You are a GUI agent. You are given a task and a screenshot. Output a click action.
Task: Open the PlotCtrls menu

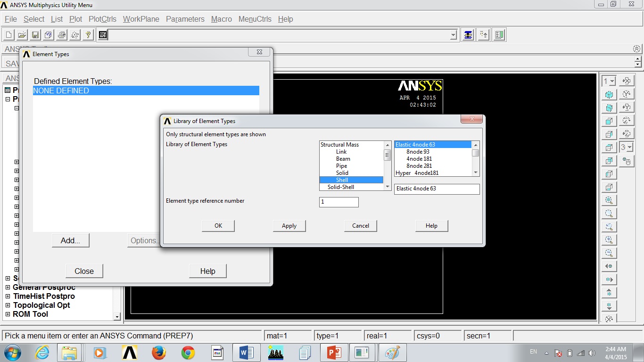[102, 19]
